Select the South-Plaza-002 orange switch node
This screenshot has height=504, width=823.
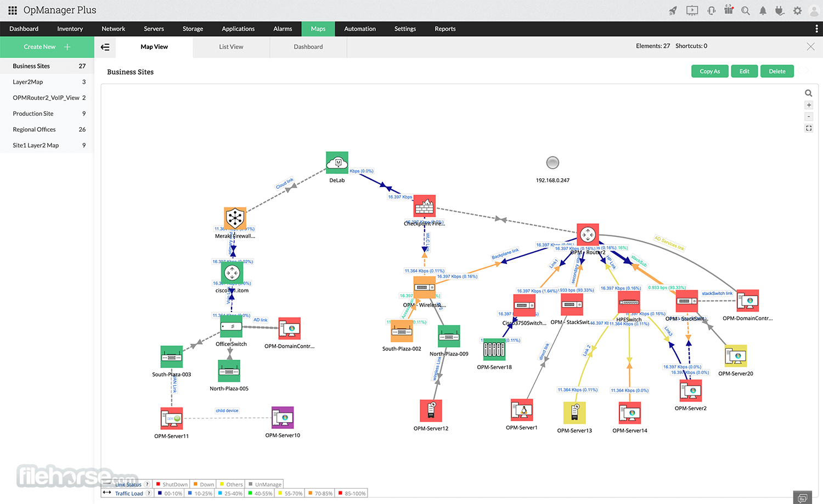tap(402, 331)
